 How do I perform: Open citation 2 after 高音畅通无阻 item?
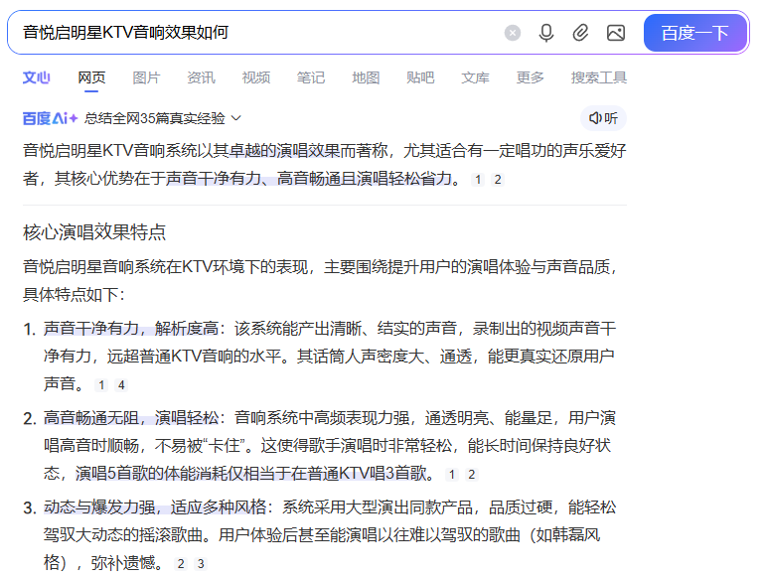click(472, 474)
